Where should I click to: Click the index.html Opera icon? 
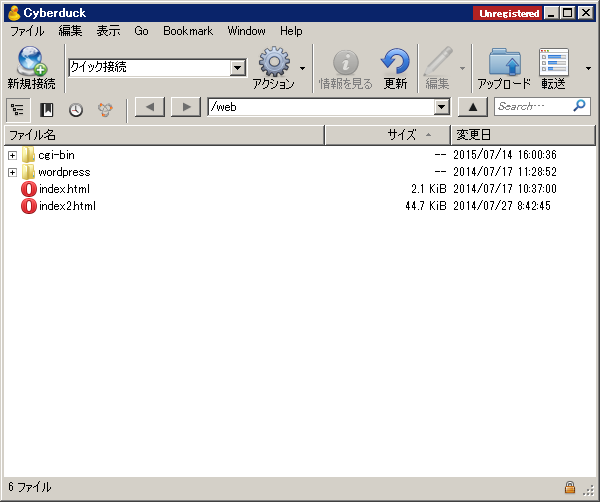click(29, 189)
